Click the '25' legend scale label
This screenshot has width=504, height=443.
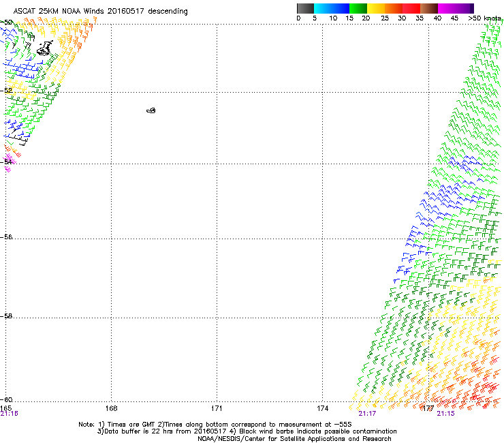[385, 18]
